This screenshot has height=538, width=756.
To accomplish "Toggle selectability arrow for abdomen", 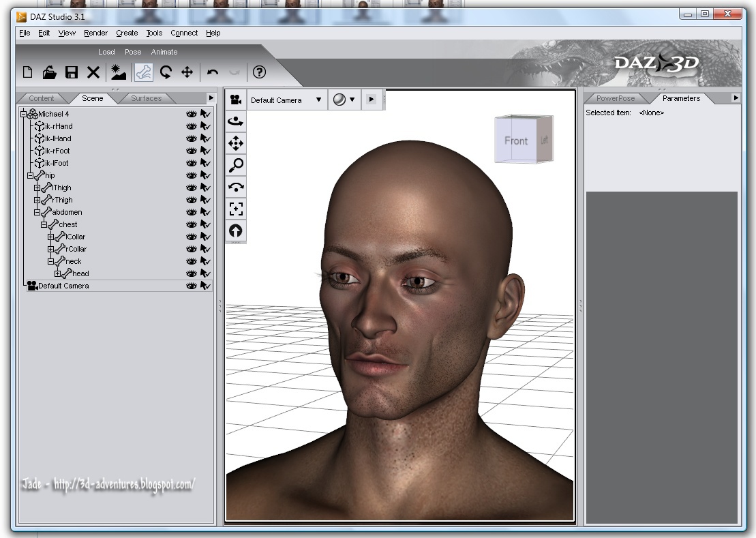I will (x=205, y=212).
